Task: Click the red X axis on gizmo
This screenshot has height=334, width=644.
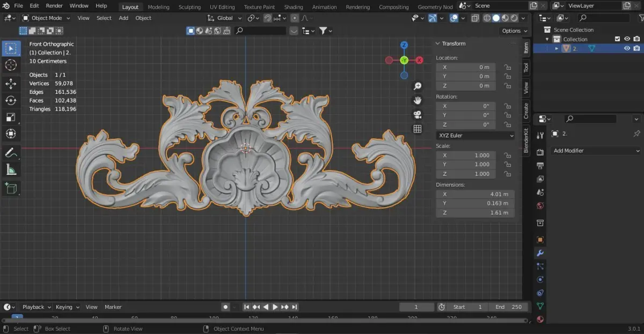Action: [x=420, y=60]
